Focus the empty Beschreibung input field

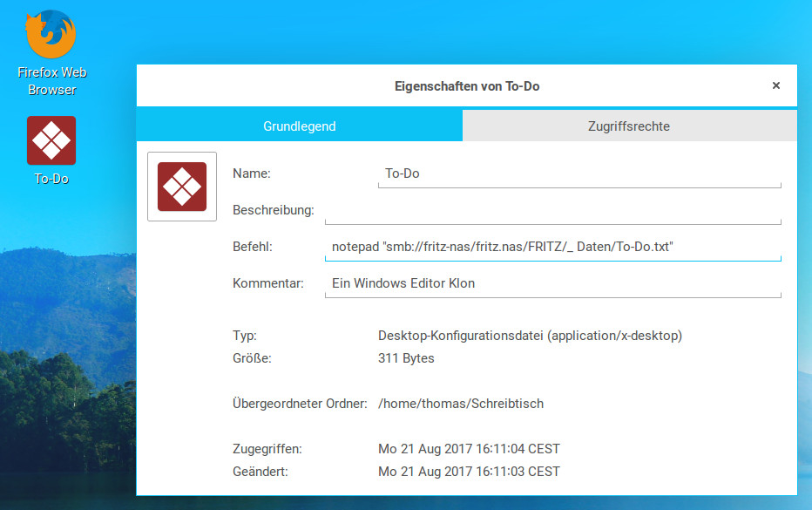click(x=552, y=211)
